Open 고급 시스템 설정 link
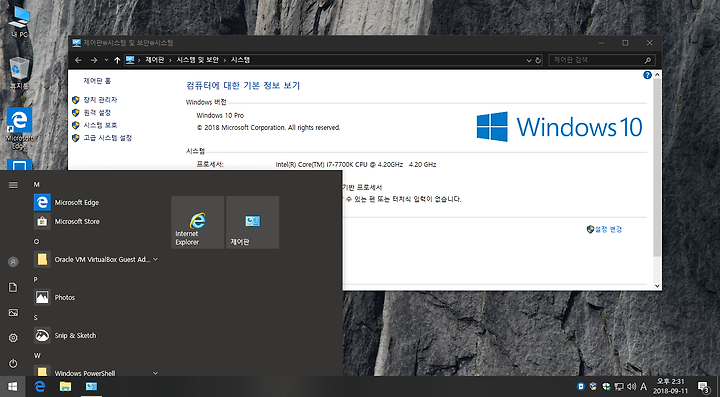This screenshot has height=397, width=720. pyautogui.click(x=108, y=138)
